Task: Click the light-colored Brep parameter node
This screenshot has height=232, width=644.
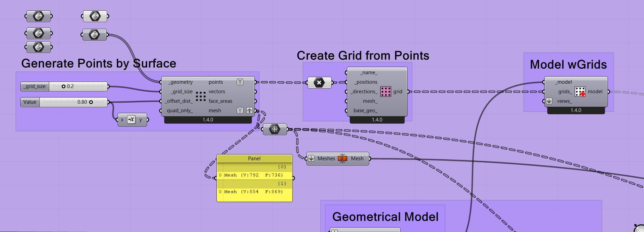Action: [x=95, y=16]
